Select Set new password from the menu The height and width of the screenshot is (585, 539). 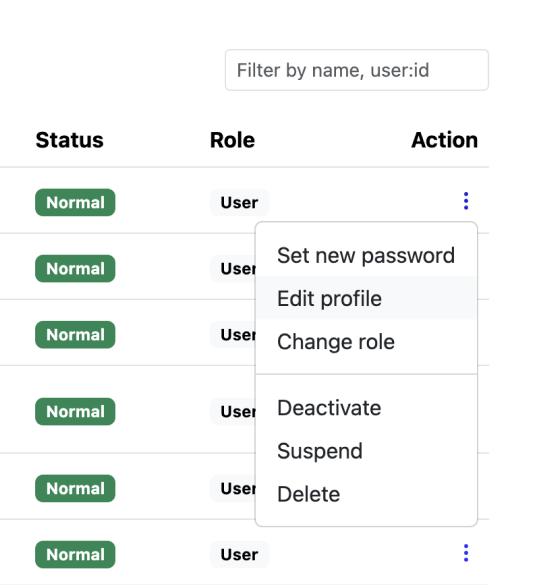tap(366, 256)
